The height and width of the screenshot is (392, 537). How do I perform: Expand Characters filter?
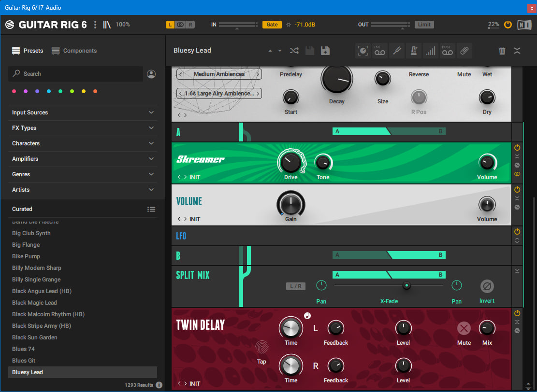point(83,143)
